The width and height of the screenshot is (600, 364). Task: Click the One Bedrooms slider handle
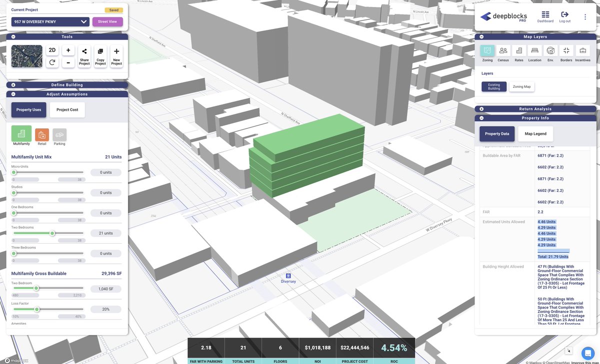[14, 213]
